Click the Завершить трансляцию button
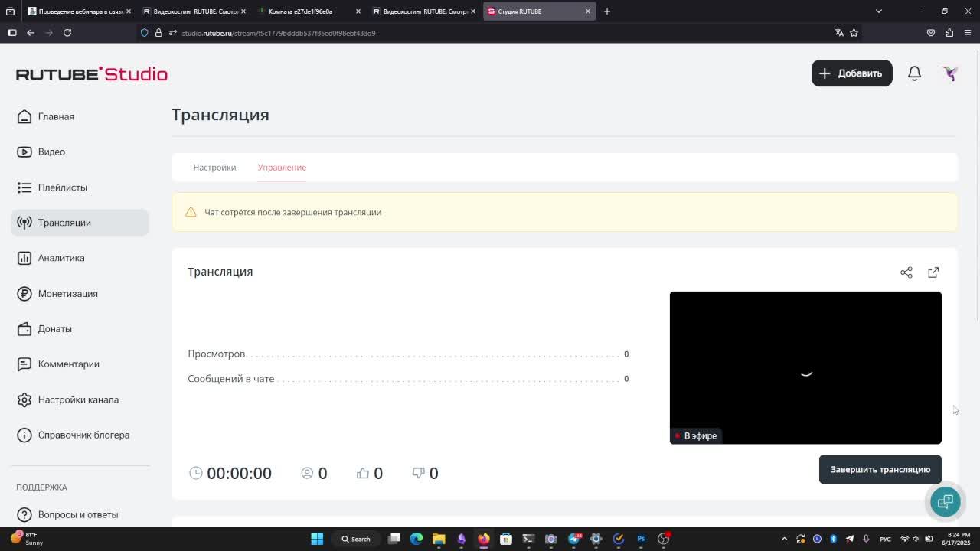The image size is (980, 551). coord(880,469)
